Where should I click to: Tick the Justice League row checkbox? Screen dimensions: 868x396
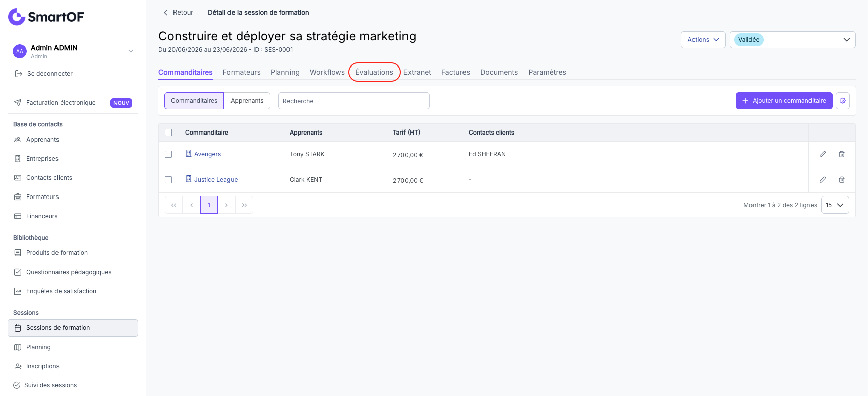pos(168,180)
